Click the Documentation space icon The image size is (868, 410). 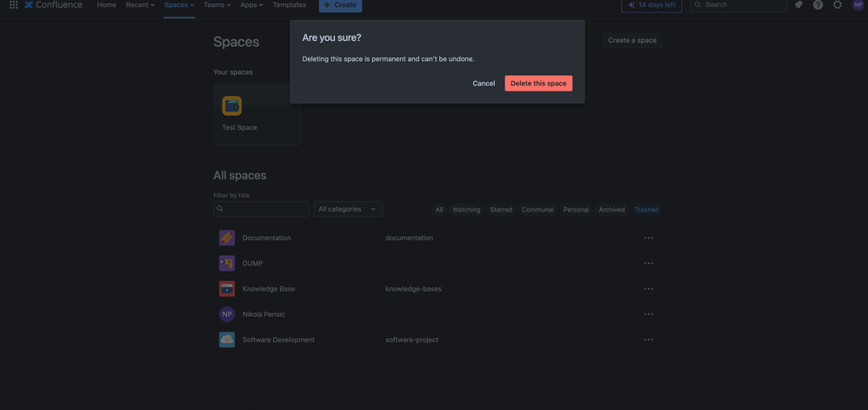click(227, 238)
